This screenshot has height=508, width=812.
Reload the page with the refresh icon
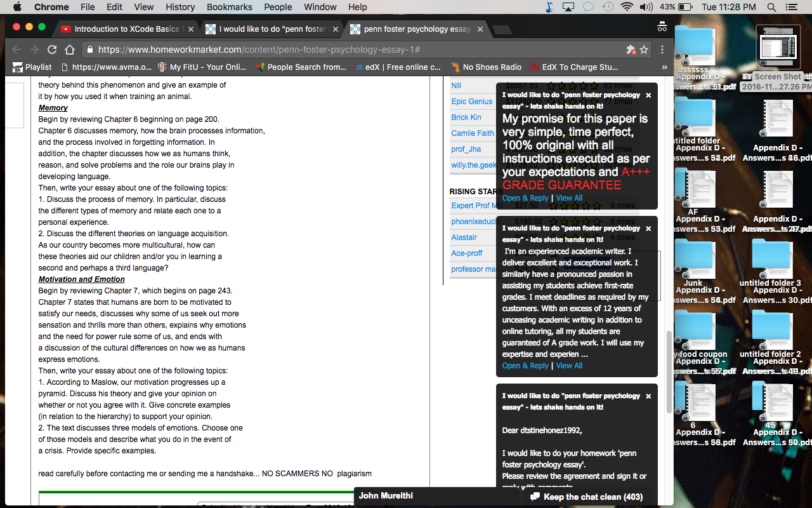(x=52, y=50)
